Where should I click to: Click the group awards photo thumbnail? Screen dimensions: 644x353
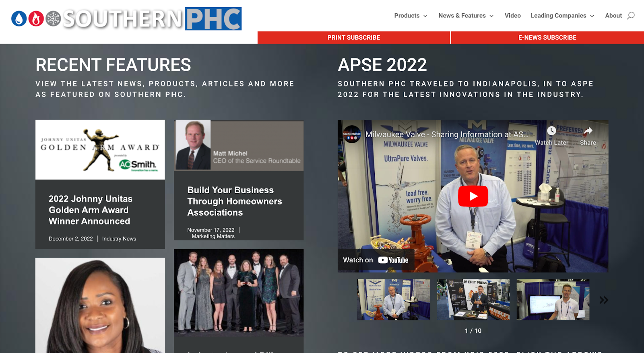(x=239, y=293)
